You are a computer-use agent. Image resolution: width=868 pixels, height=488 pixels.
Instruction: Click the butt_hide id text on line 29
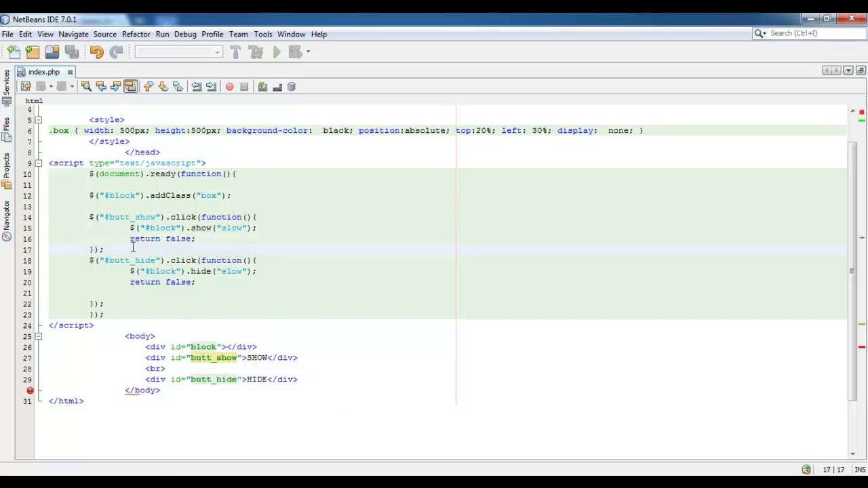click(214, 380)
